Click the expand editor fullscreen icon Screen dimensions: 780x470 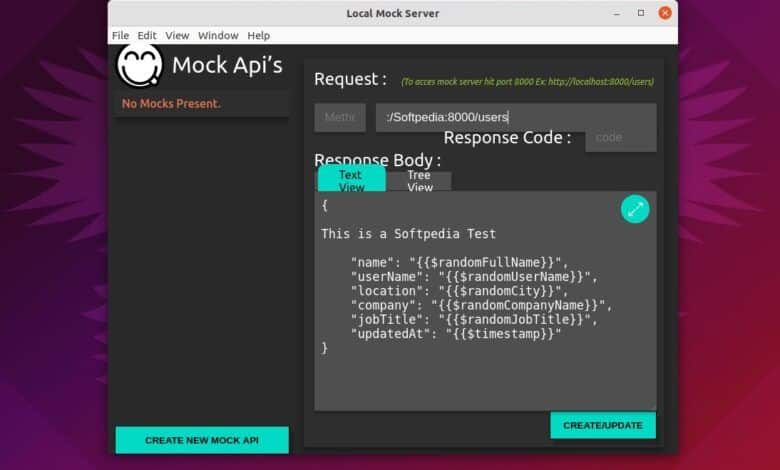pyautogui.click(x=635, y=209)
